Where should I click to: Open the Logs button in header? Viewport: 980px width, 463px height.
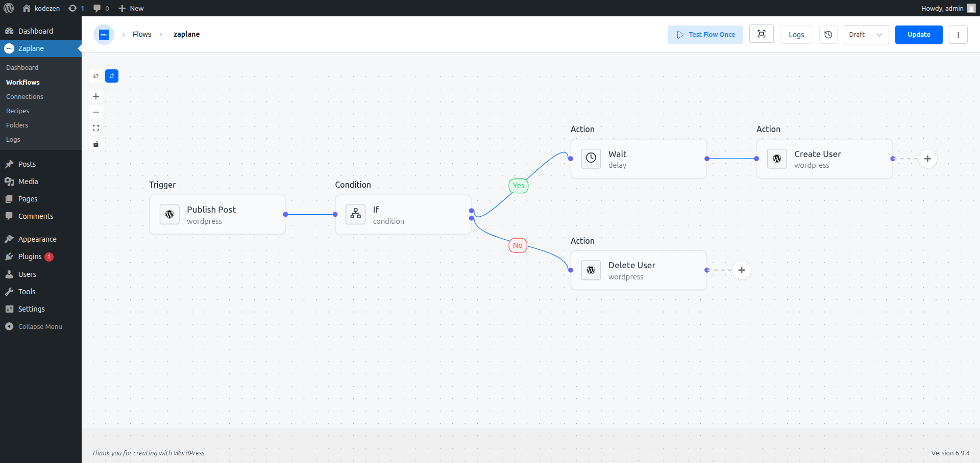pyautogui.click(x=796, y=35)
